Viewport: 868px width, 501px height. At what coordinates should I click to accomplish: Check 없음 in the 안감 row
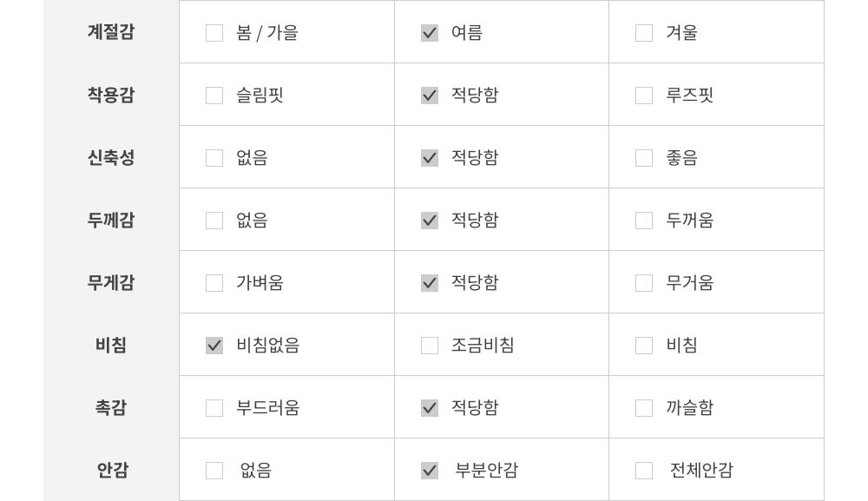click(x=214, y=471)
